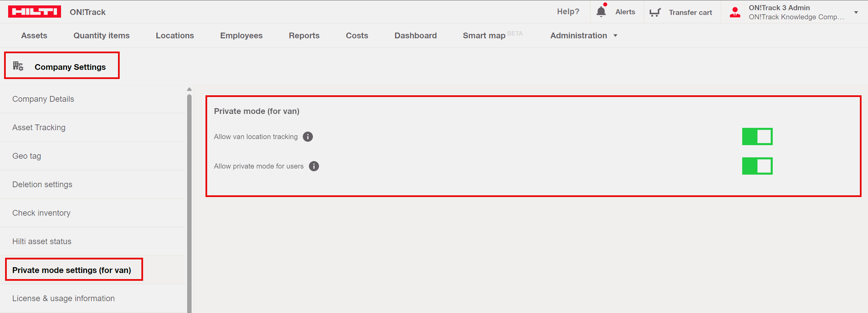Open Deletion settings
Viewport: 868px width, 313px height.
(x=42, y=184)
